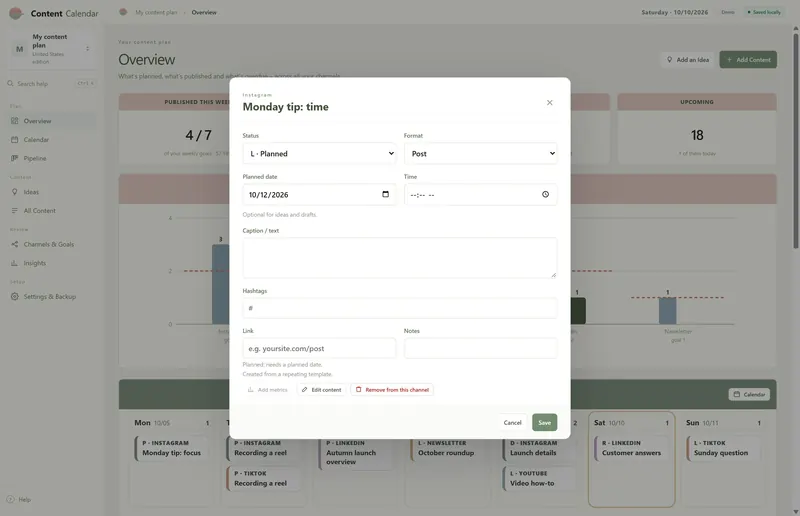Click the Ideas lightbulb icon in the sidebar
800x516 pixels.
pyautogui.click(x=14, y=192)
